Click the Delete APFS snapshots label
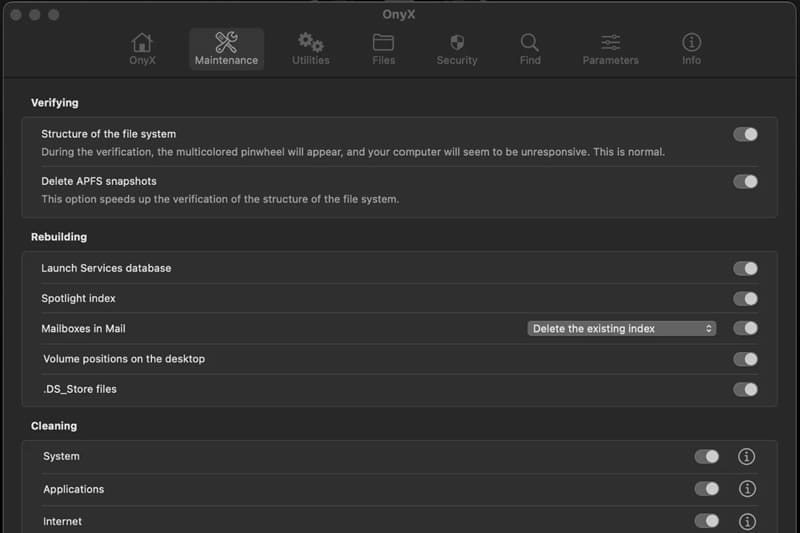This screenshot has height=533, width=800. tap(98, 181)
